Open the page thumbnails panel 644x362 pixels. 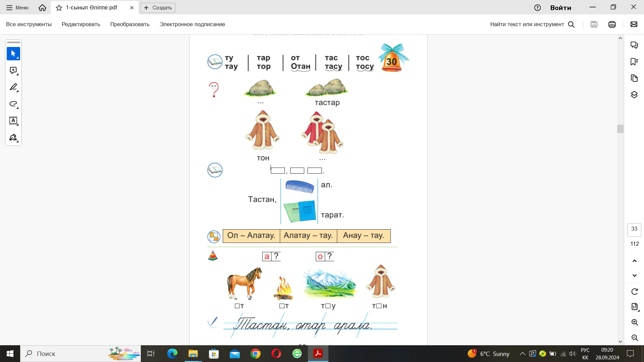click(x=634, y=78)
